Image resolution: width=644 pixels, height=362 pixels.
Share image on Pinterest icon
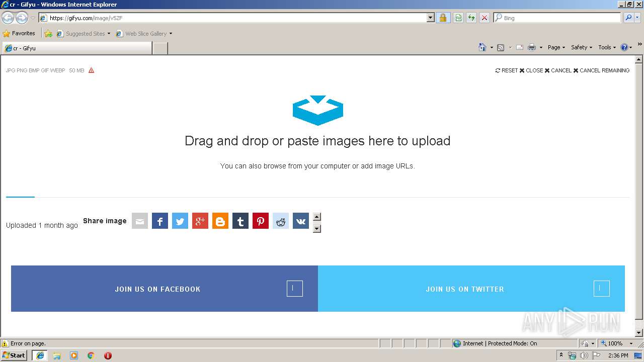coord(261,221)
